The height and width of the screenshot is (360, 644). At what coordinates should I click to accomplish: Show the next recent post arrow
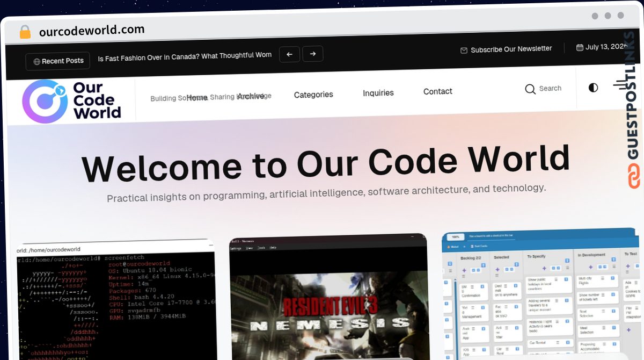(x=313, y=53)
